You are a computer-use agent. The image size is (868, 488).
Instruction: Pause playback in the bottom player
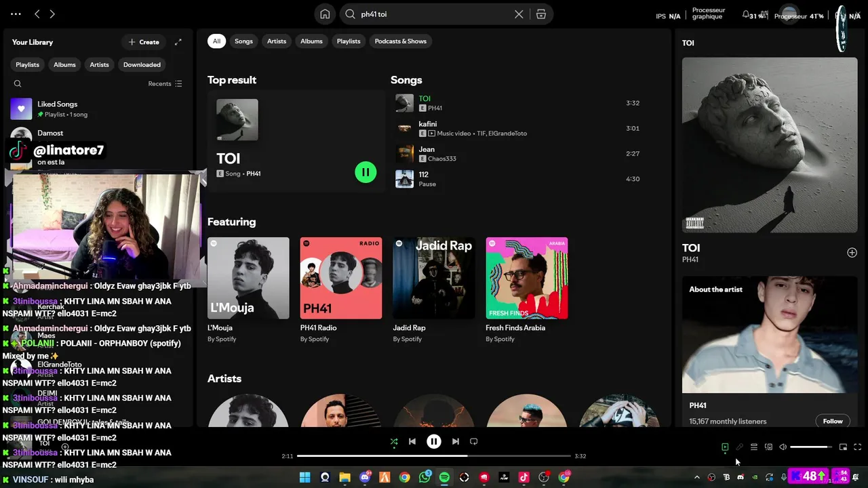click(x=434, y=441)
